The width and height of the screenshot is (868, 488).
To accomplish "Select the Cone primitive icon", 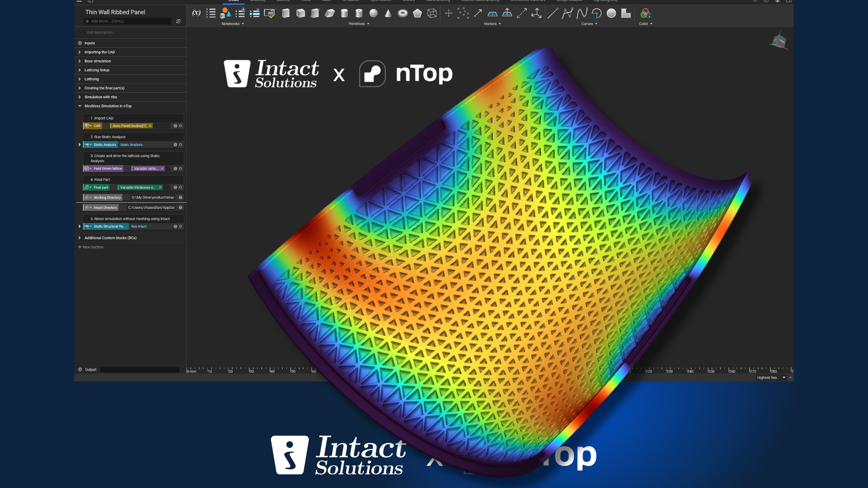I will [388, 13].
